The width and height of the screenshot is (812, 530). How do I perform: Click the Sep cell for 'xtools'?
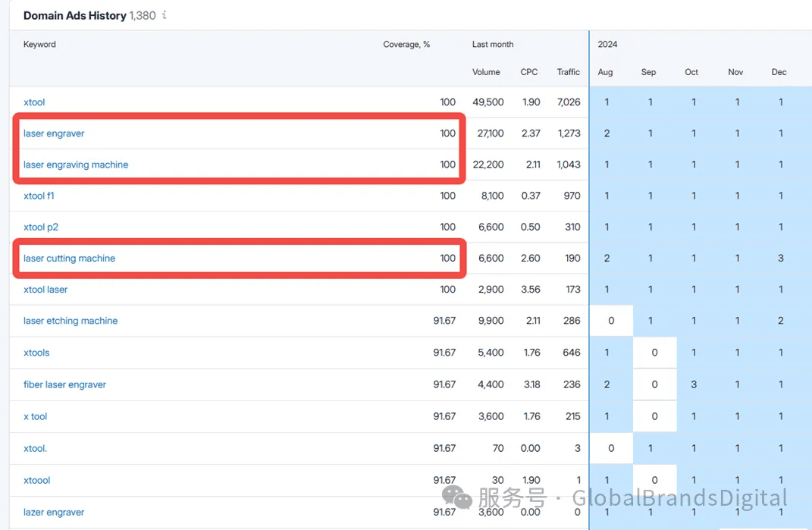[654, 353]
